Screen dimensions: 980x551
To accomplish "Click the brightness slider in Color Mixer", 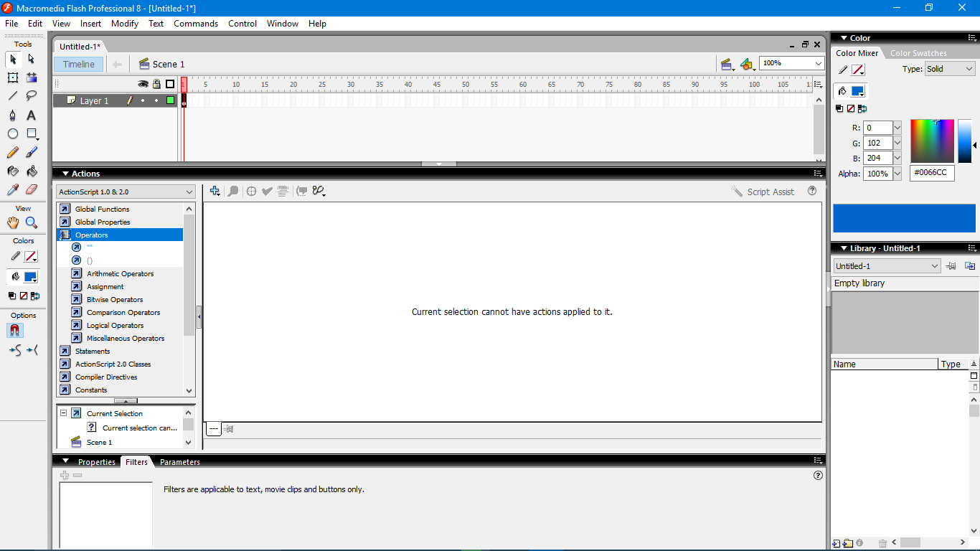I will 965,141.
